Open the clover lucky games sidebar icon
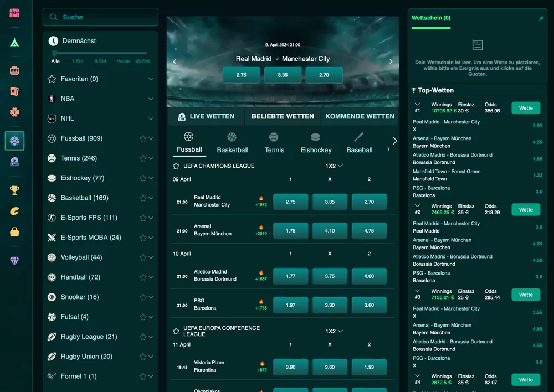 point(14,112)
